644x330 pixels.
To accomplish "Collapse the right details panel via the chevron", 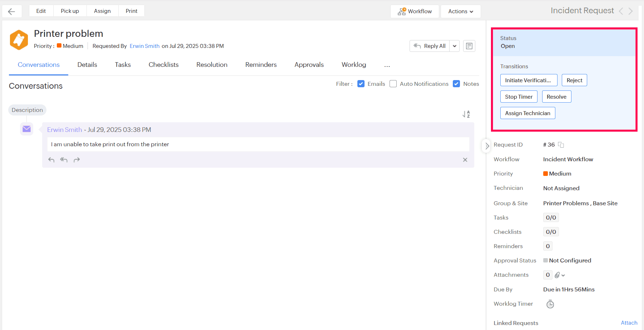I will (486, 146).
